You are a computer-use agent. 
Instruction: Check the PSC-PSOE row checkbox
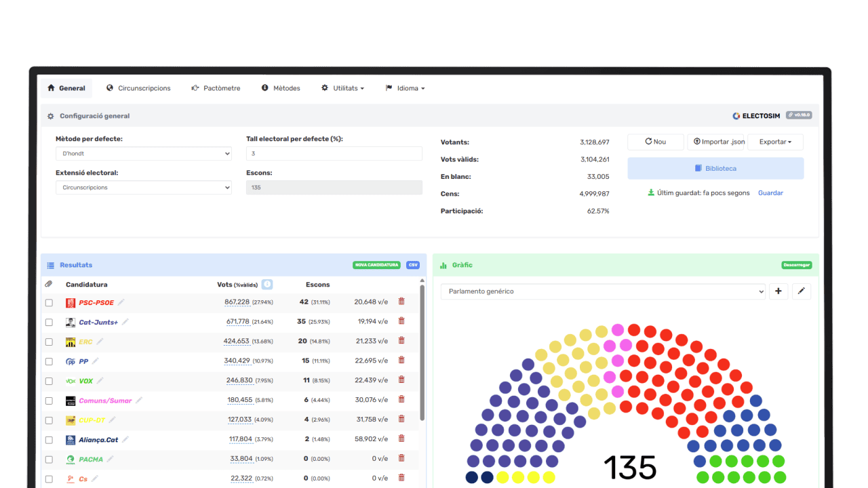(49, 303)
